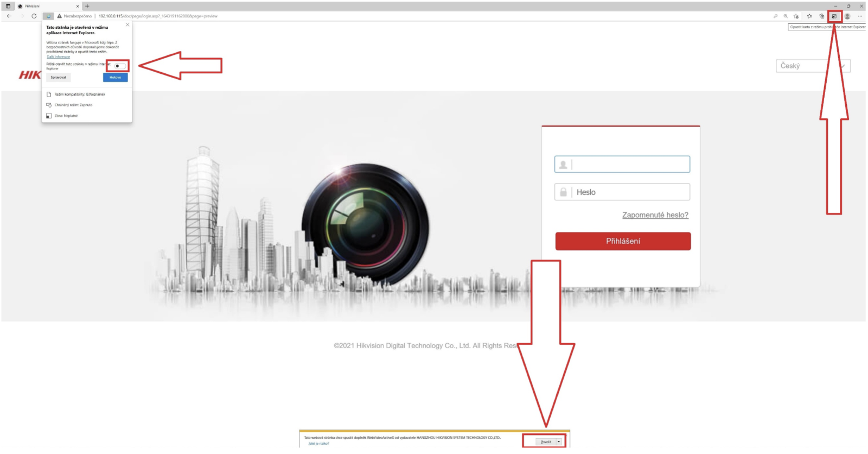The image size is (868, 454).
Task: Open browser Settings and more menu
Action: coord(860,16)
